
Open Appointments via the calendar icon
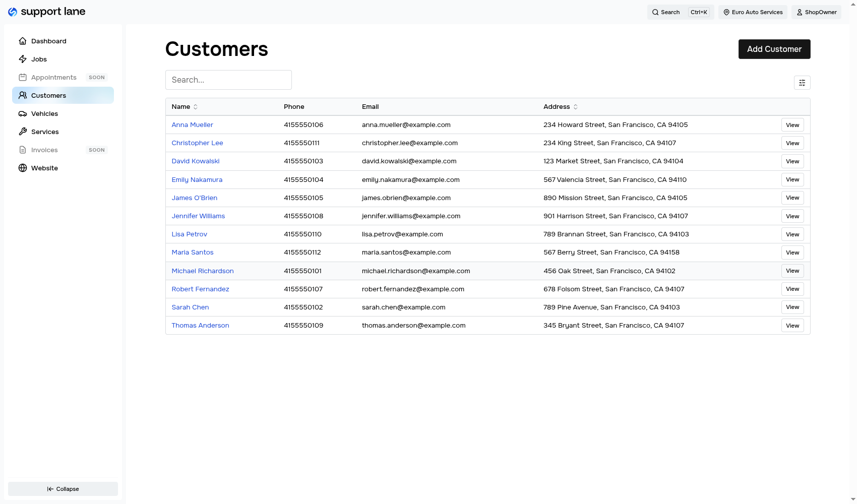click(23, 77)
